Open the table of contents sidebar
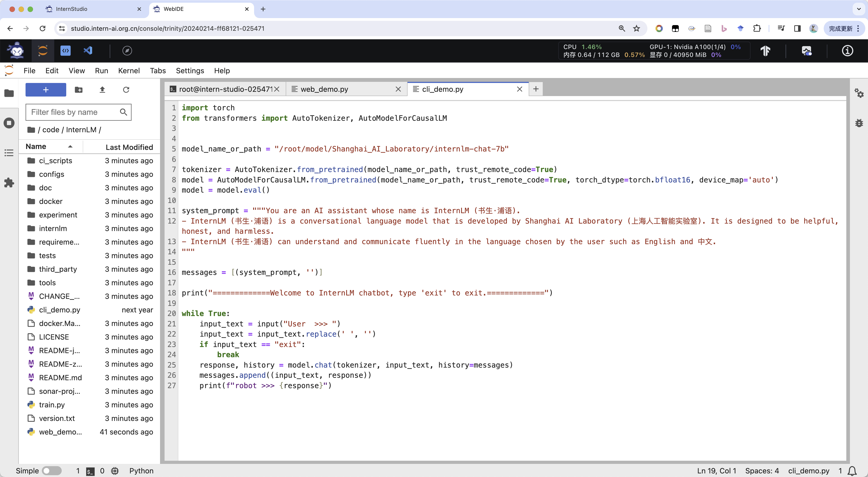 (x=9, y=153)
